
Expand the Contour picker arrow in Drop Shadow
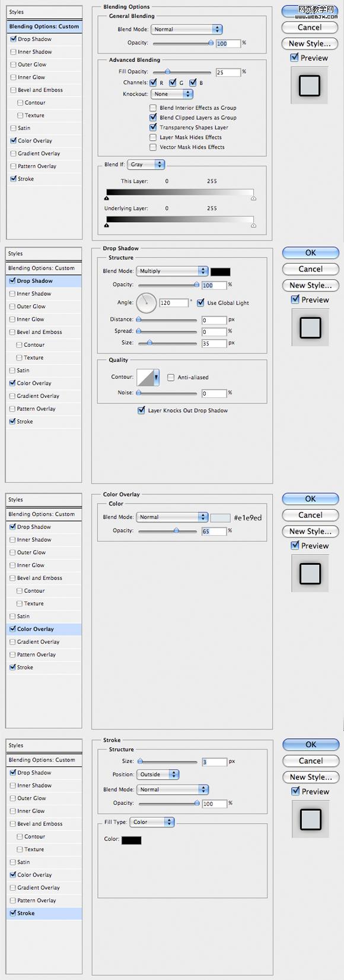157,377
